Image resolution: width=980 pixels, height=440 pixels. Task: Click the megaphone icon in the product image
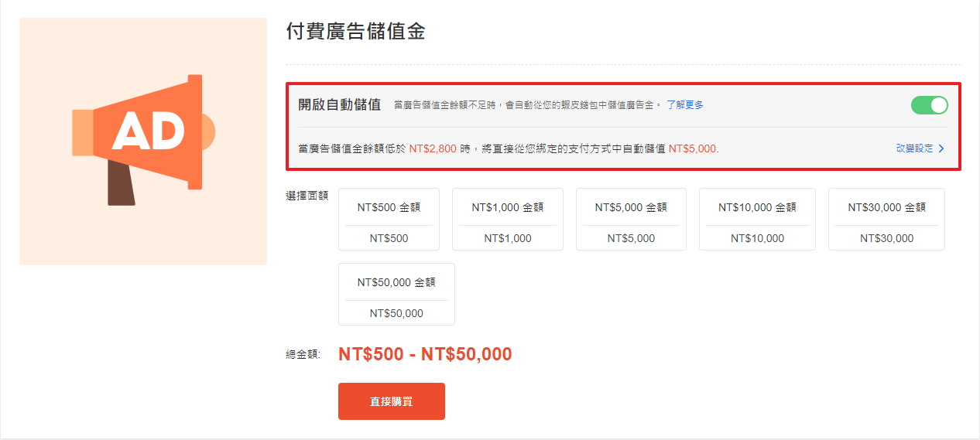pyautogui.click(x=143, y=140)
